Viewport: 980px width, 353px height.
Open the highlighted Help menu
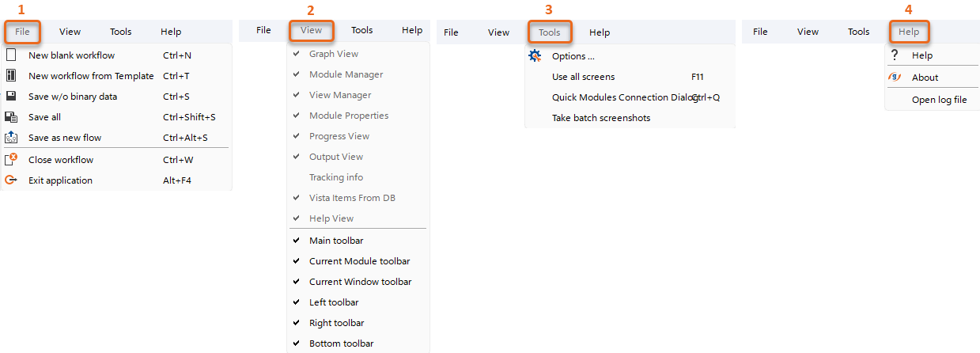(x=909, y=32)
